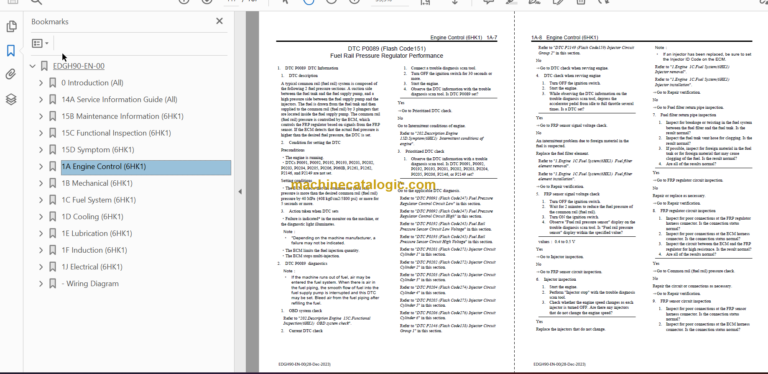The width and height of the screenshot is (768, 374).
Task: Click right page footer 'EDGH90-EN-00(28-Dec-2023)'
Action: pos(559,364)
